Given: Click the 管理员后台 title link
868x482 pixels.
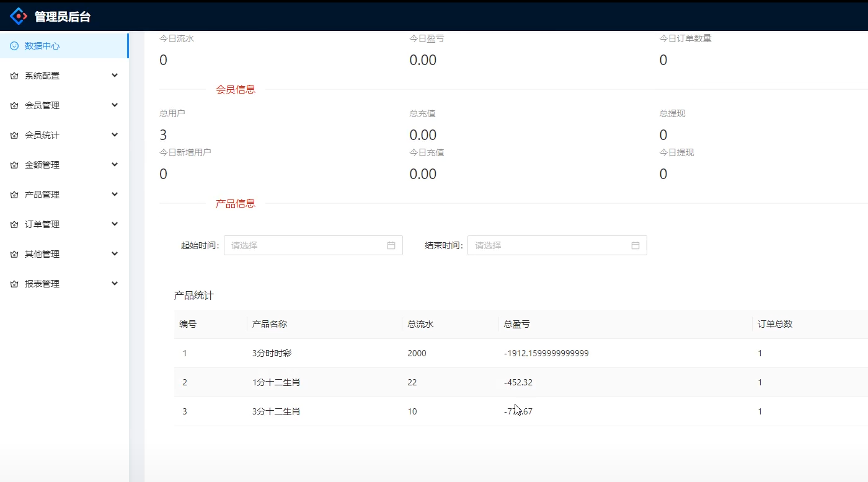Looking at the screenshot, I should coord(63,15).
